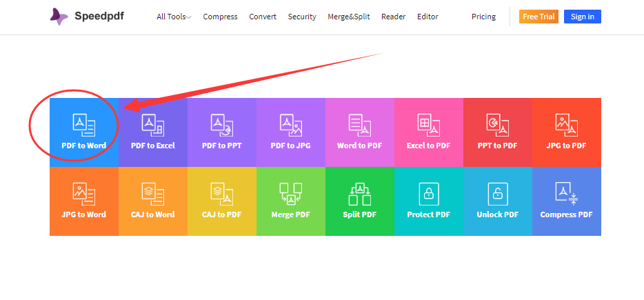Choose the Merge PDF tile
This screenshot has height=300, width=644.
tap(291, 201)
